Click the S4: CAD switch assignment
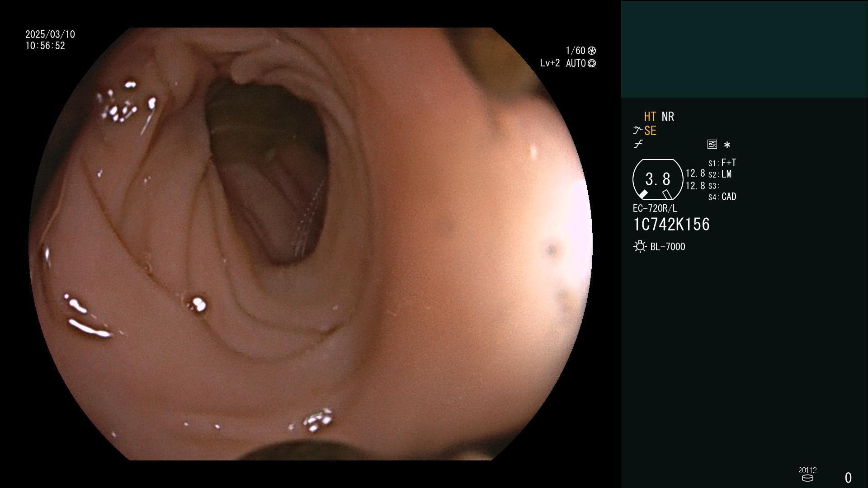868x488 pixels. (x=722, y=197)
